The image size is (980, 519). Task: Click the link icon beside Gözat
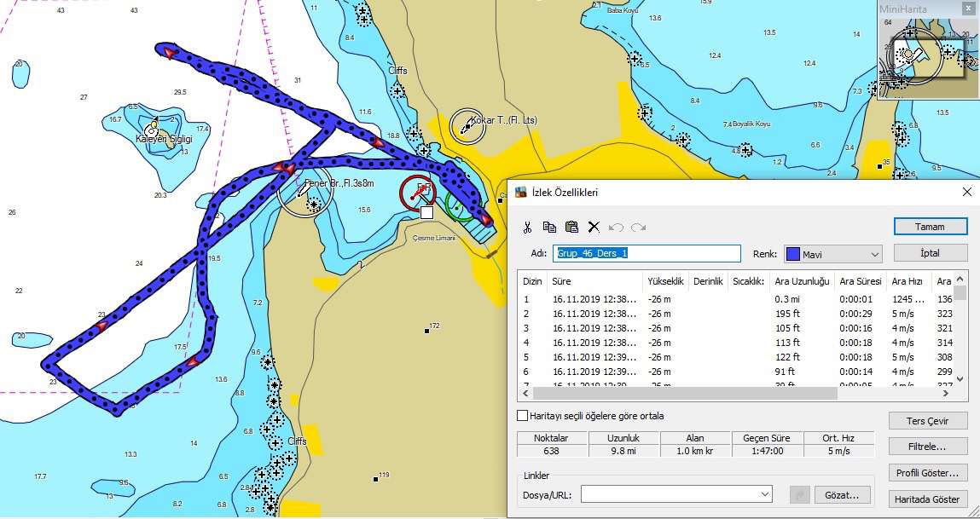[799, 494]
